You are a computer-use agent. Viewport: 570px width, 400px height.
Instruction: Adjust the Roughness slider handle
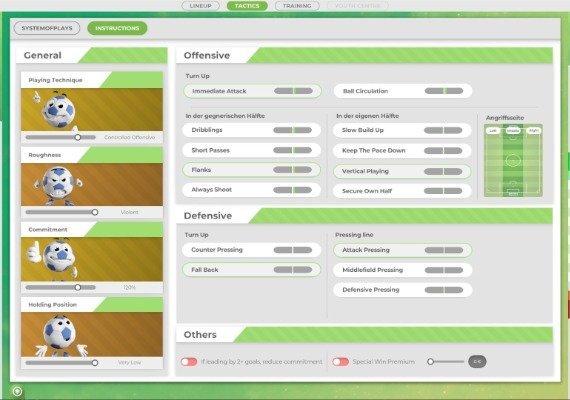click(x=95, y=212)
